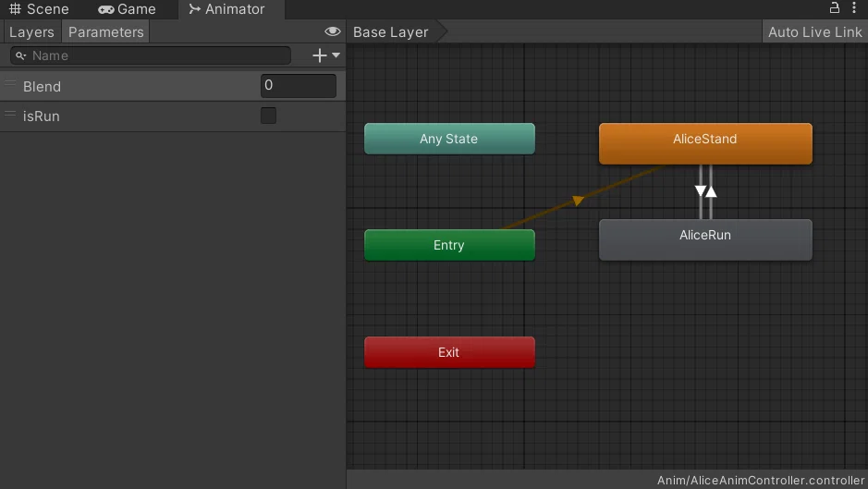This screenshot has width=868, height=489.
Task: Select the isRun parameter label
Action: point(41,116)
